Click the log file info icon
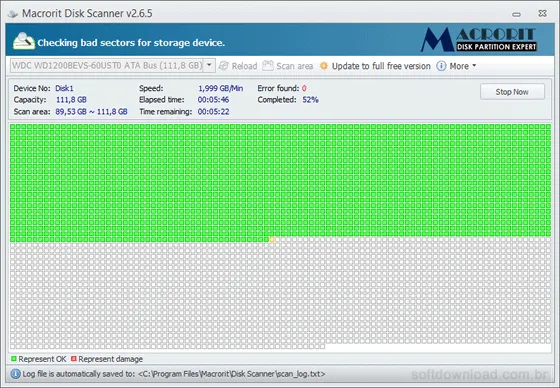560x388 pixels. pos(15,374)
